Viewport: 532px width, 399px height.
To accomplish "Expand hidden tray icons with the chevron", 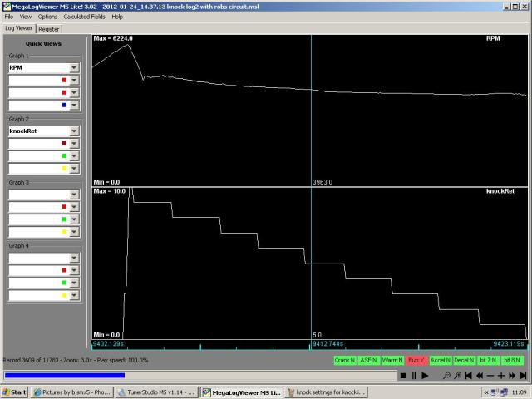I will (486, 392).
